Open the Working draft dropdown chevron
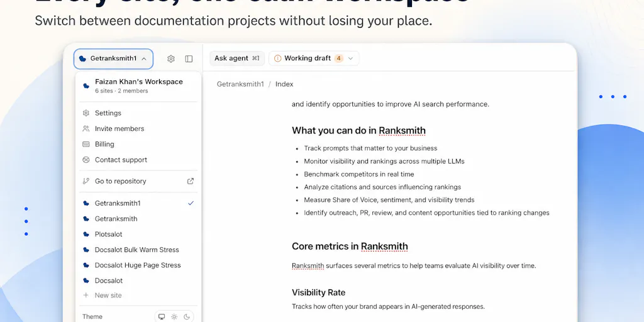The image size is (644, 322). [x=351, y=58]
